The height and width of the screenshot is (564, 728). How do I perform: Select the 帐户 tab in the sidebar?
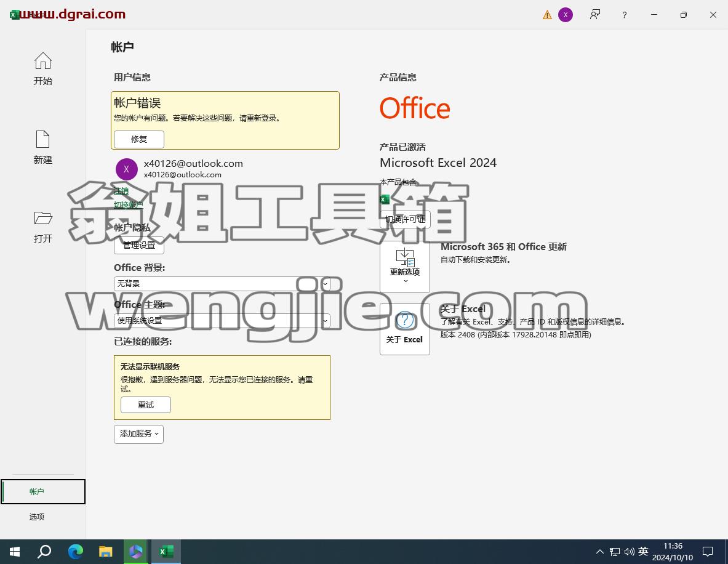[x=43, y=491]
